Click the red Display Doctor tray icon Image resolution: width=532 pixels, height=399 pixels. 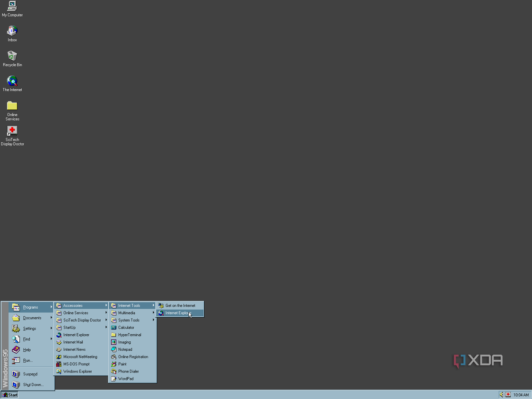click(508, 395)
